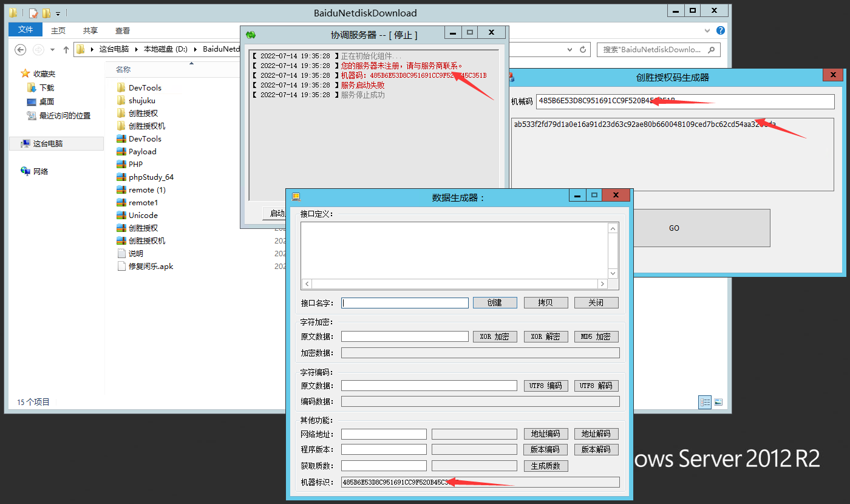Viewport: 850px width, 504px height.
Task: Click the Explorer back navigation arrow
Action: point(21,50)
